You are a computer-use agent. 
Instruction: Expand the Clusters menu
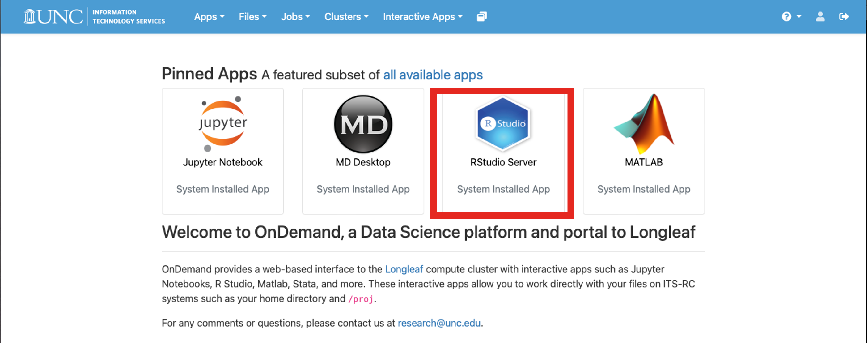point(346,17)
